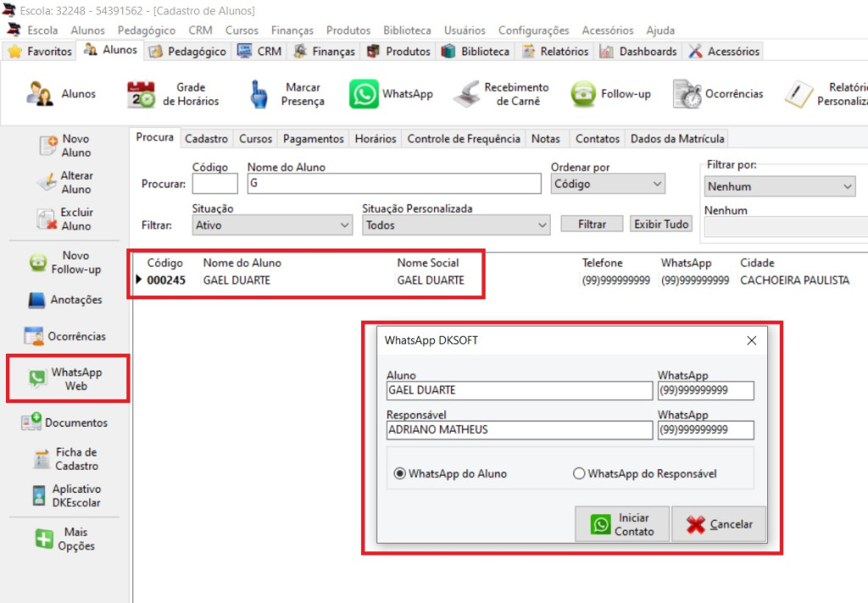Open the Escola menu

click(42, 31)
